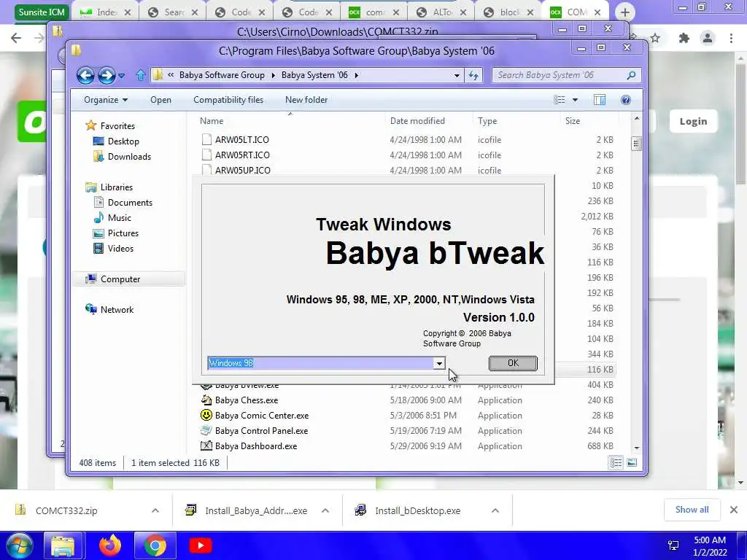
Task: Open Pictures library
Action: [123, 233]
